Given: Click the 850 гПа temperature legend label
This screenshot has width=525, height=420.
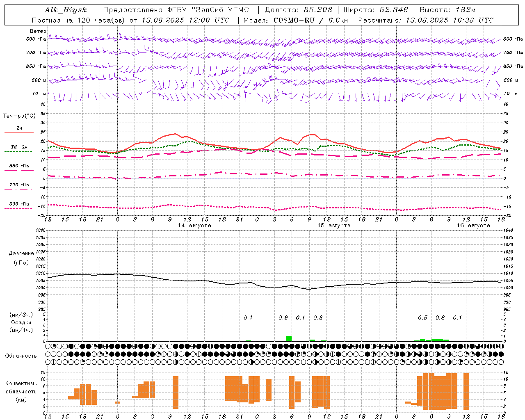Looking at the screenshot, I should tap(19, 166).
